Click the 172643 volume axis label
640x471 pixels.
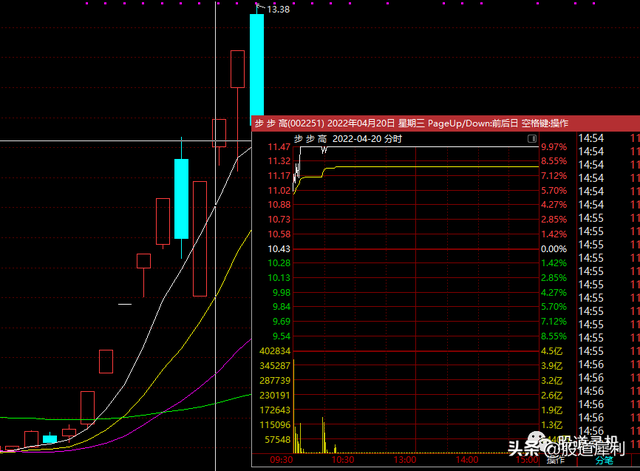click(x=275, y=410)
